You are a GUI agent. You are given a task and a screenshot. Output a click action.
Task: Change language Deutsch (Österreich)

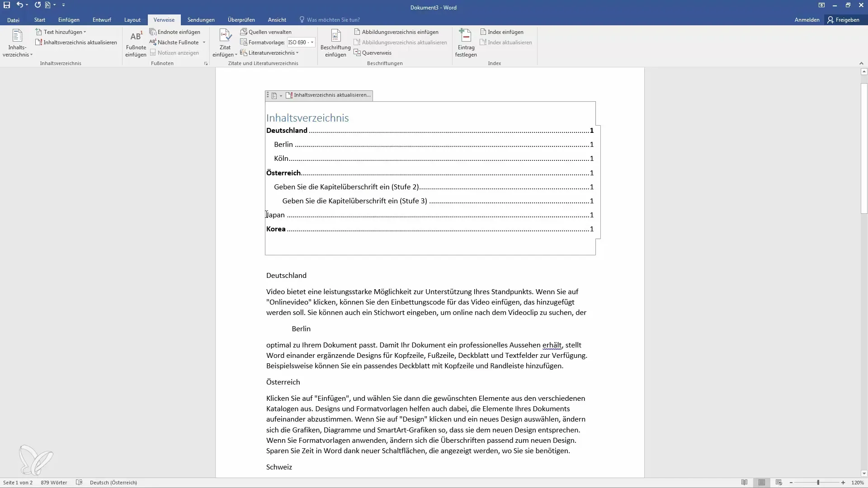[x=113, y=483]
